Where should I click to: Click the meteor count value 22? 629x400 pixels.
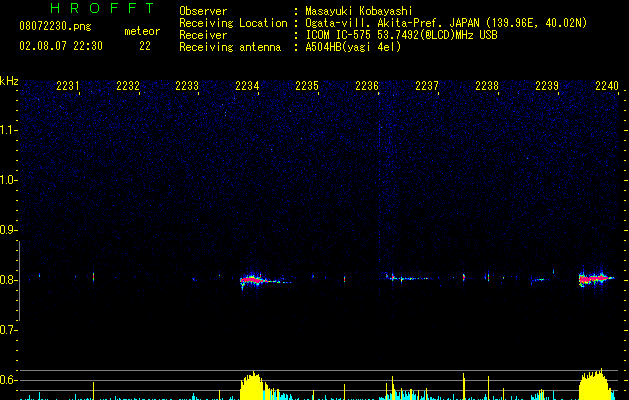pyautogui.click(x=145, y=46)
